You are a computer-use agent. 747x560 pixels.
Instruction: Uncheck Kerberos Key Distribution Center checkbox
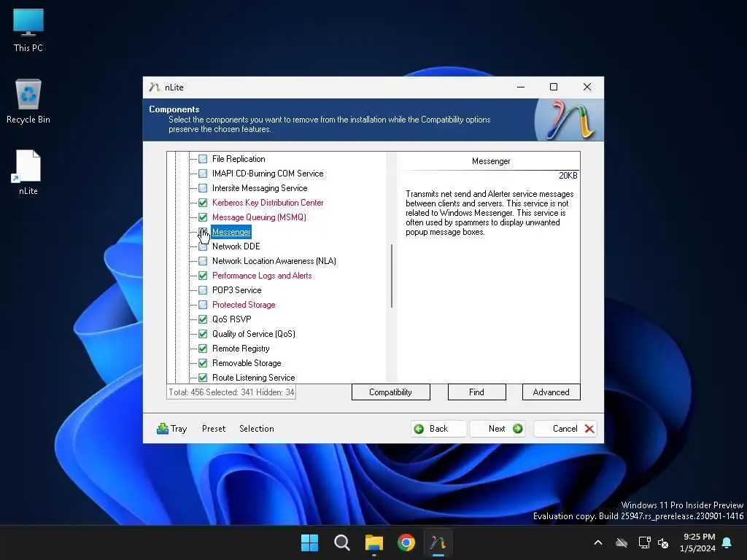pyautogui.click(x=203, y=203)
